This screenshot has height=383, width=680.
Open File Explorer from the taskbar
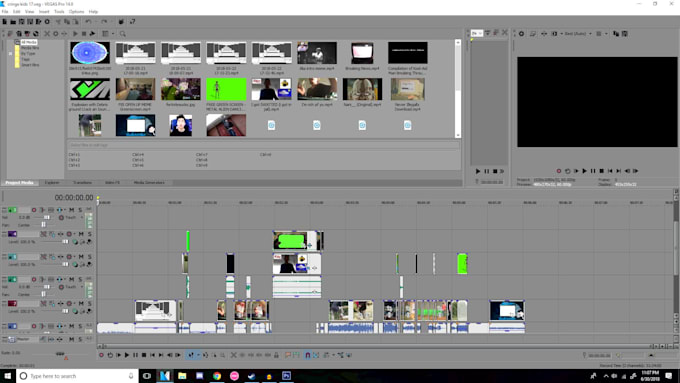(182, 376)
